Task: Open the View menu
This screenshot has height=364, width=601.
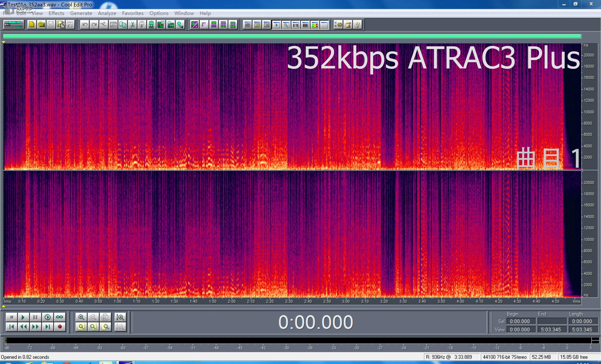Action: click(x=37, y=13)
